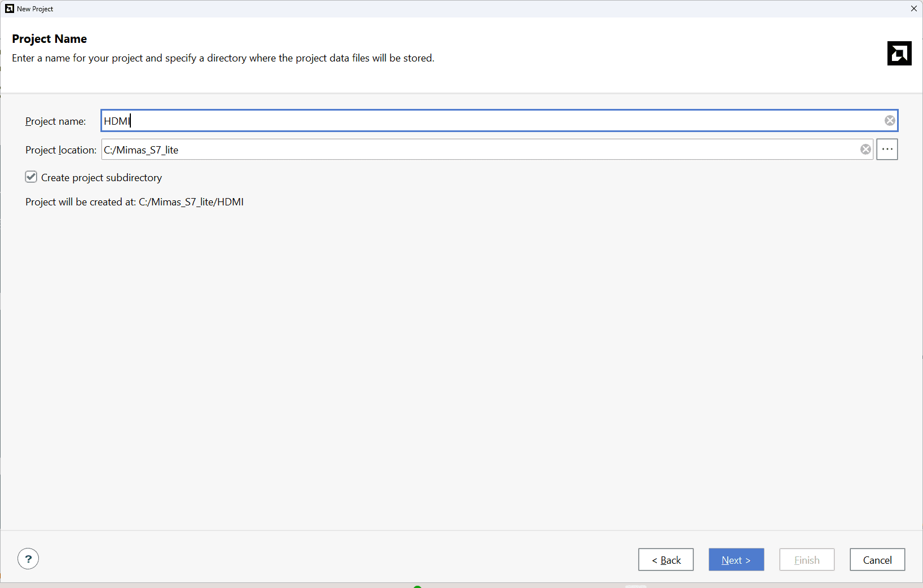
Task: Clear the Project name field with its X icon
Action: [x=890, y=121]
